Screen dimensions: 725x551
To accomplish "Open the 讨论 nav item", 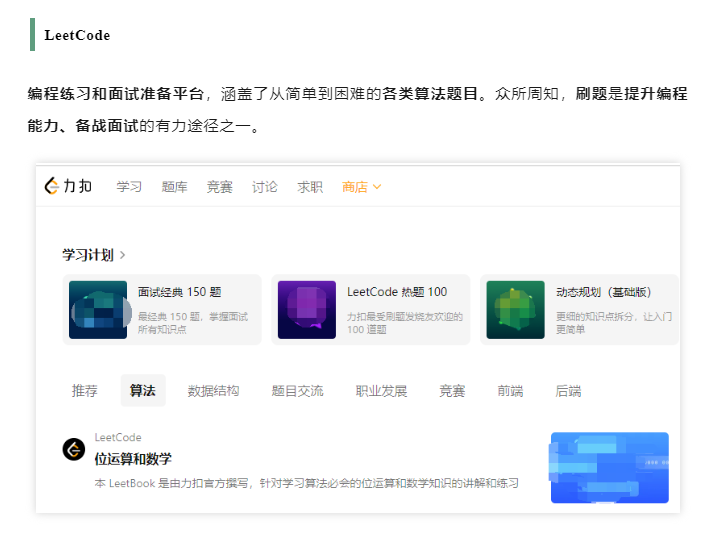I will 265,187.
